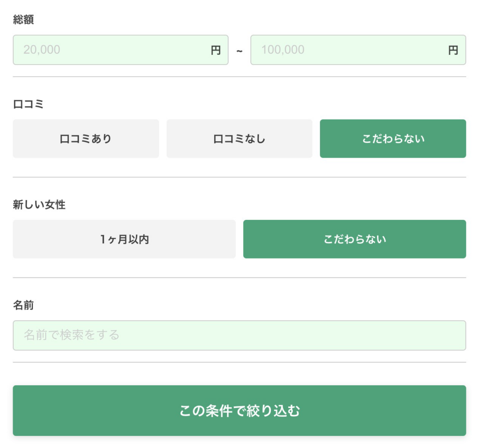Click the 名前 section label
Image resolution: width=479 pixels, height=448 pixels.
(x=23, y=305)
